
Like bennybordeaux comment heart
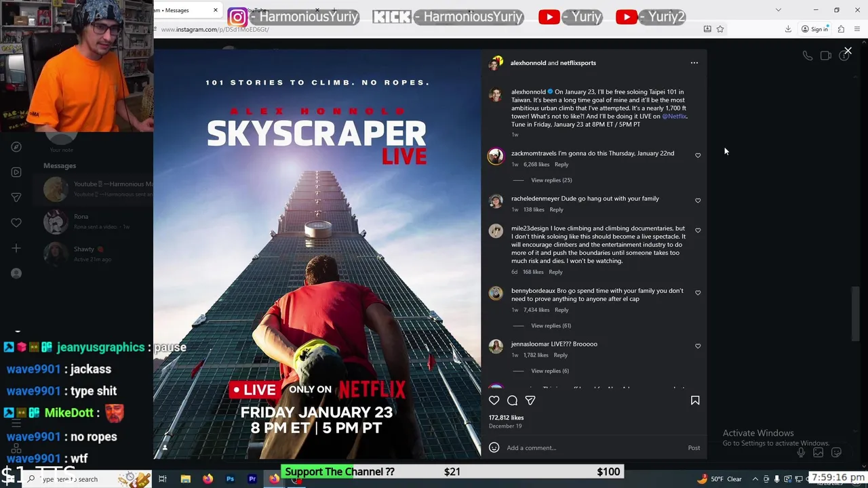pyautogui.click(x=698, y=293)
